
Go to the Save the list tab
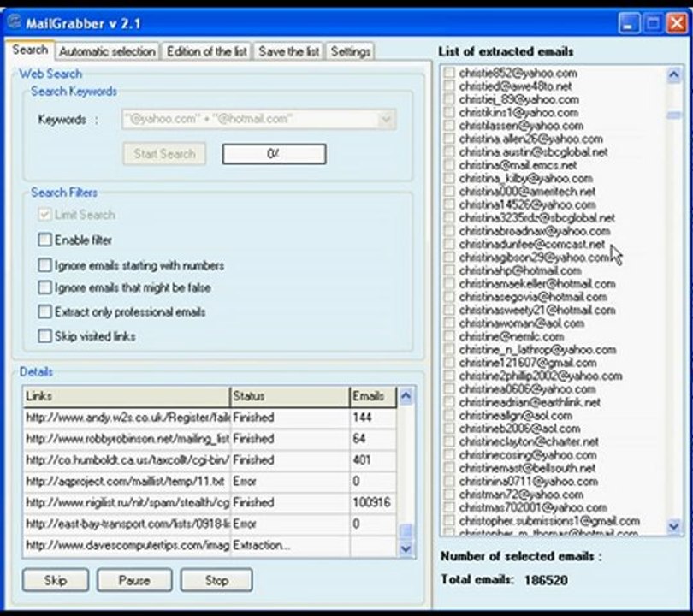point(289,51)
